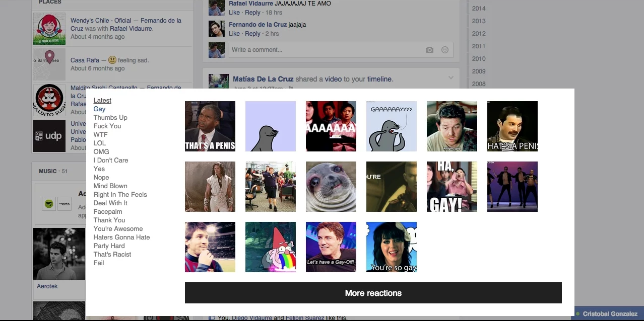Open the Mind Blown category
Viewport: 644px width, 321px height.
(110, 186)
